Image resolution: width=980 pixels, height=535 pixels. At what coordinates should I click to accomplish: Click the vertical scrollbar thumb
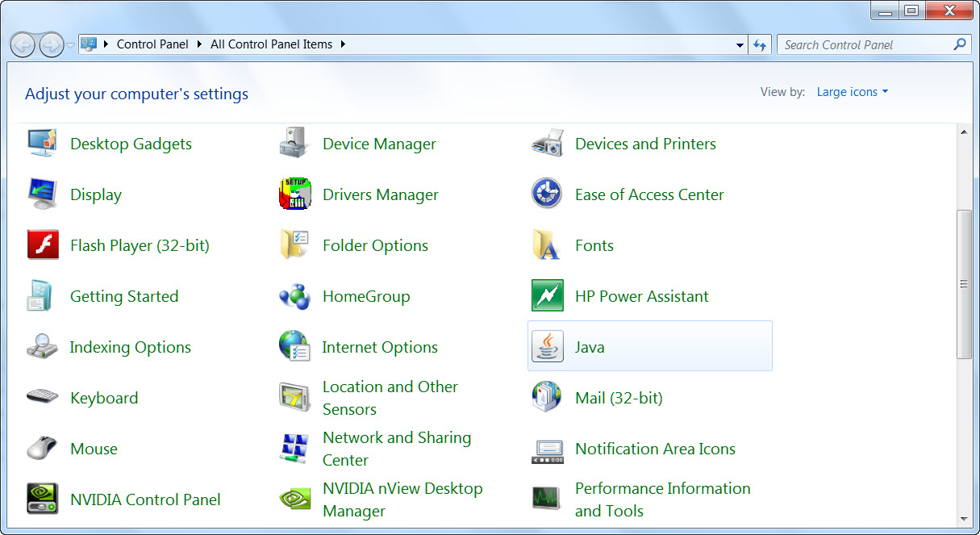point(964,284)
